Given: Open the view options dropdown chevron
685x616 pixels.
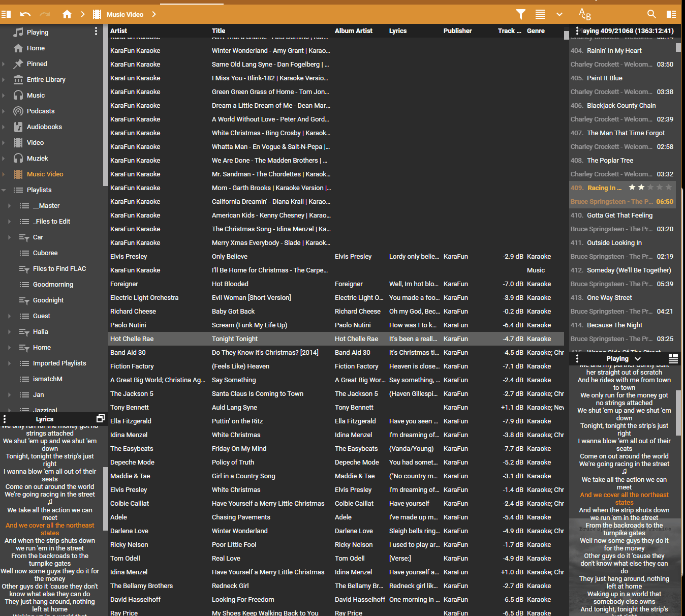Looking at the screenshot, I should click(x=559, y=14).
